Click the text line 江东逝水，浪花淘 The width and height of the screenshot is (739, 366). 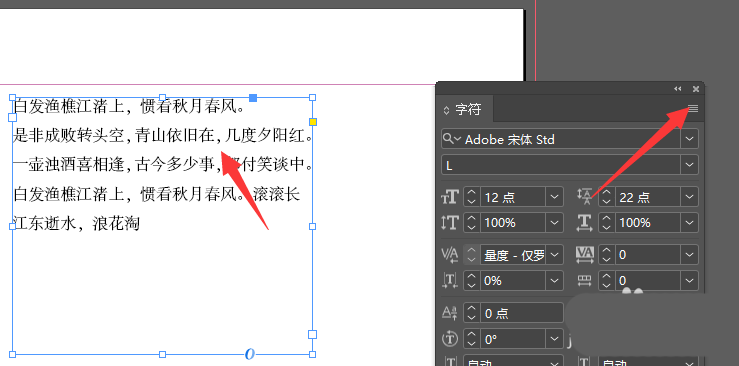(x=77, y=223)
